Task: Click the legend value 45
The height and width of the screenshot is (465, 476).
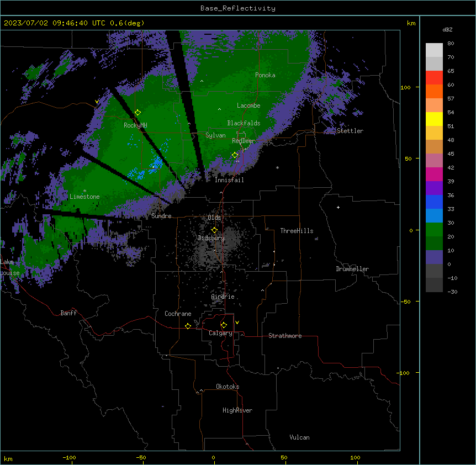Action: (x=451, y=154)
